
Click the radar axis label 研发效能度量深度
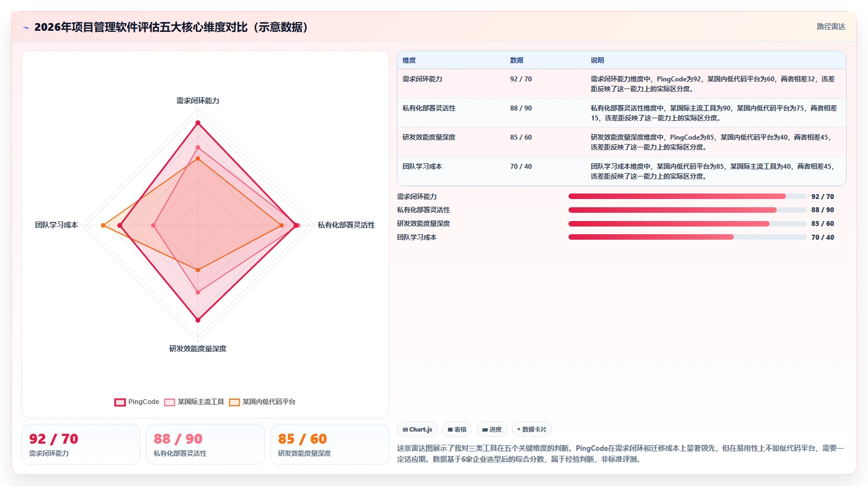(198, 349)
